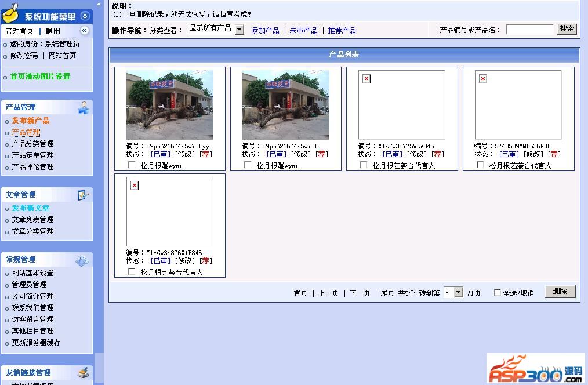Open thumbnail of product t9pb621664s5w7ILyy
Viewport: 588px width, 385px height.
(170, 104)
